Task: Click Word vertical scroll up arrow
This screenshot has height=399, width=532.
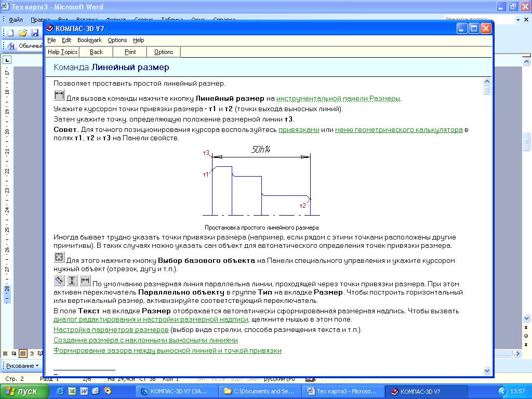Action: [526, 62]
